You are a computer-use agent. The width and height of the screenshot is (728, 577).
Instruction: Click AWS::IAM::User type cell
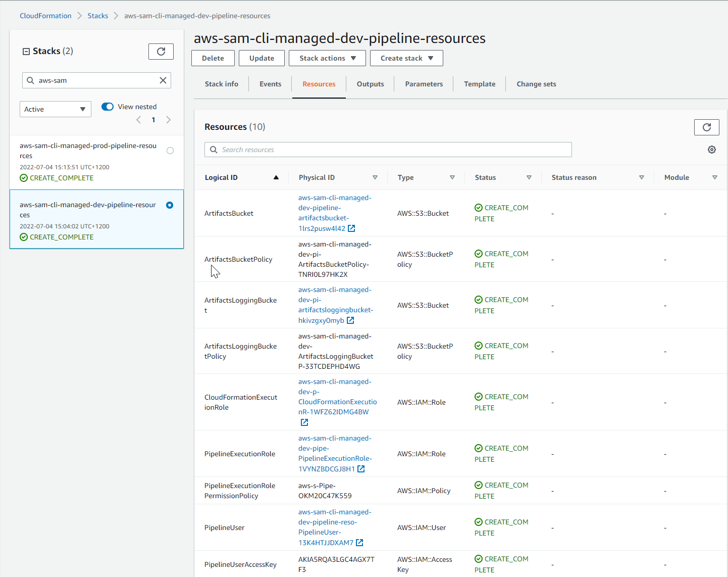[x=422, y=527]
